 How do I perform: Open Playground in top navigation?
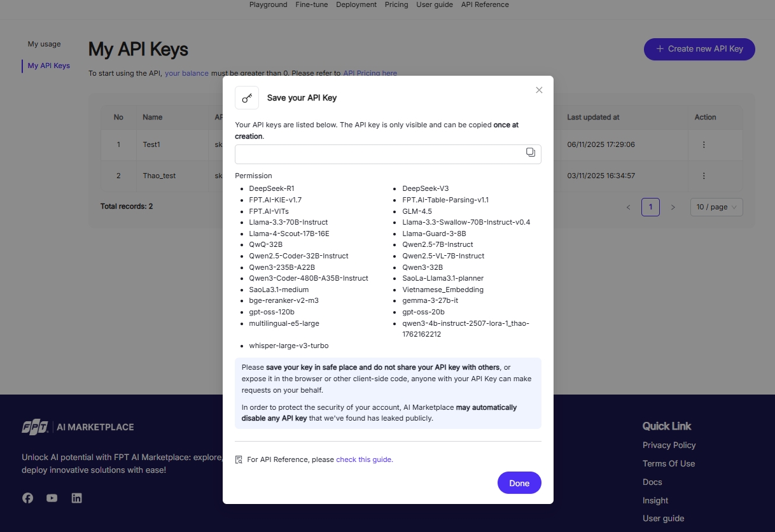(x=268, y=4)
